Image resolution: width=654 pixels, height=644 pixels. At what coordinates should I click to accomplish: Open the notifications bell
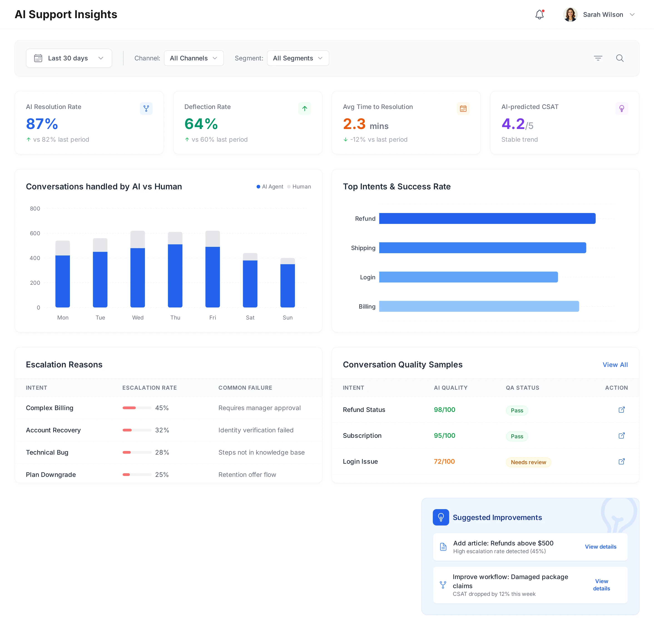[x=540, y=15]
